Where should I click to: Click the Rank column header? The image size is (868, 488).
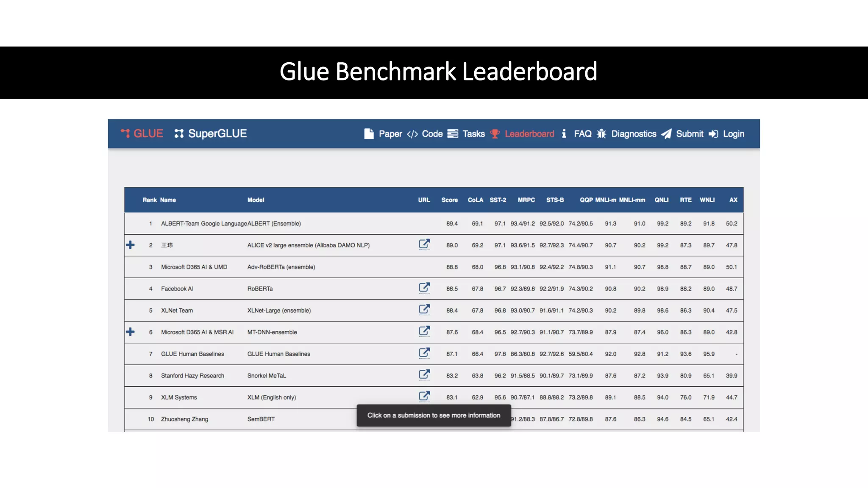[x=150, y=200]
